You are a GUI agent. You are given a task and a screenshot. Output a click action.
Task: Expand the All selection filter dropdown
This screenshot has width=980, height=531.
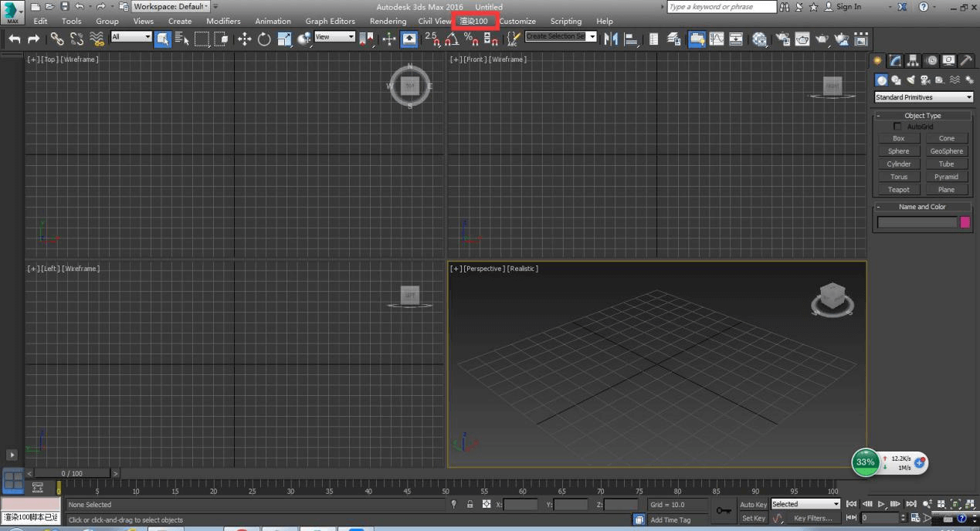click(x=131, y=37)
